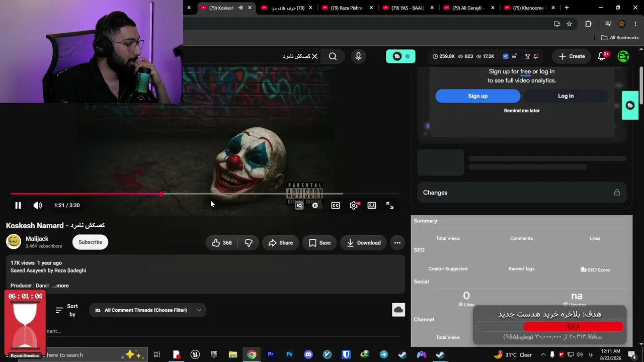The height and width of the screenshot is (362, 644).
Task: Bookmark this page with the star
Action: point(569,24)
